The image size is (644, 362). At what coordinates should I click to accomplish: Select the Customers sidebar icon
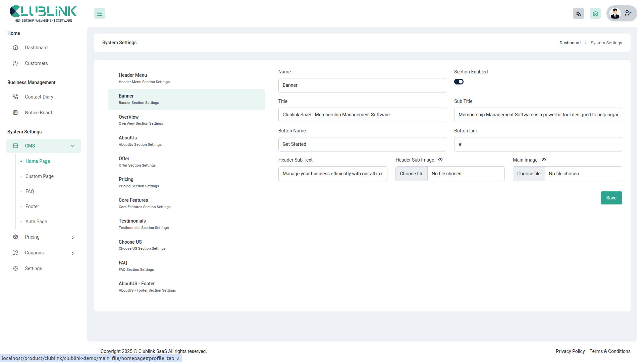coord(16,63)
